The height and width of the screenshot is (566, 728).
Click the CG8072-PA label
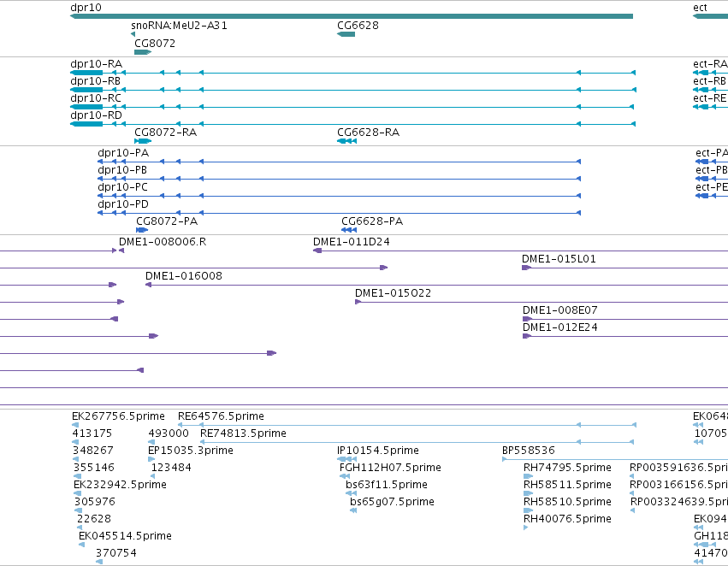pyautogui.click(x=167, y=221)
